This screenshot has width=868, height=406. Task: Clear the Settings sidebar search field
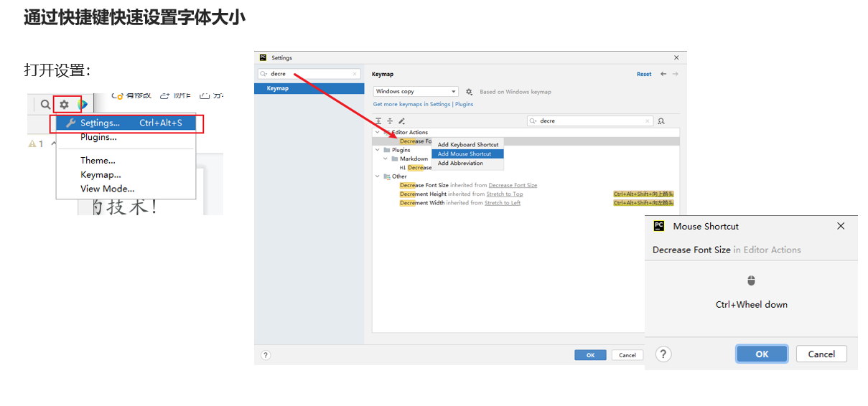355,74
